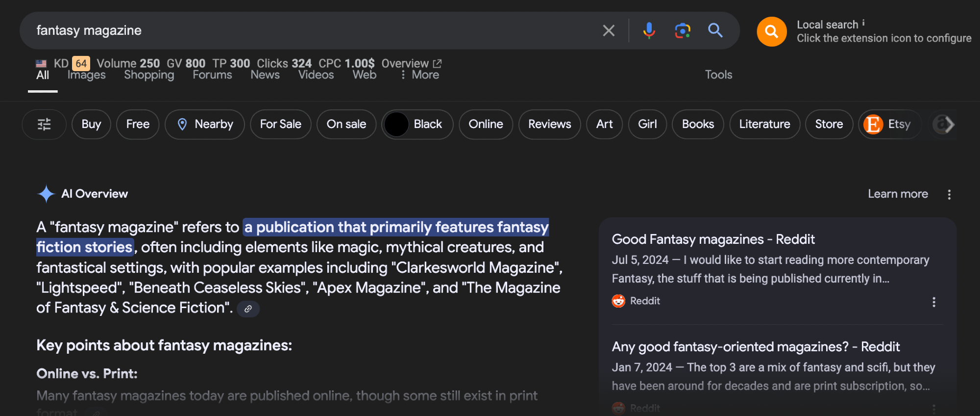
Task: Switch to the Images tab
Action: click(87, 75)
